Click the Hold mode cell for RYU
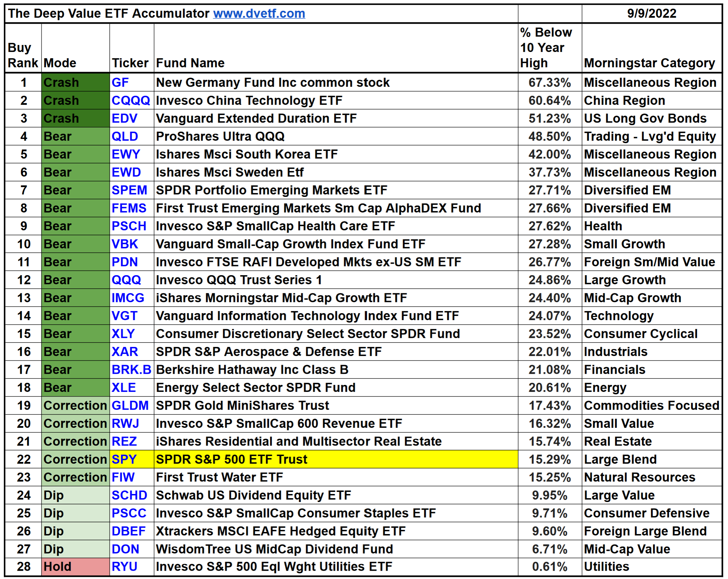 pyautogui.click(x=76, y=567)
